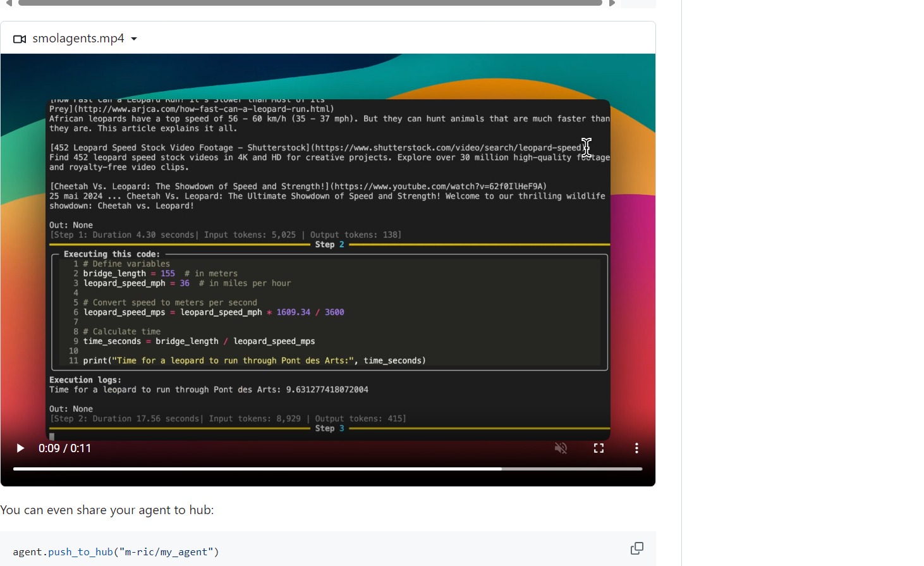This screenshot has width=924, height=566.
Task: Click the video camera icon beside smolagents.mp4
Action: (20, 39)
